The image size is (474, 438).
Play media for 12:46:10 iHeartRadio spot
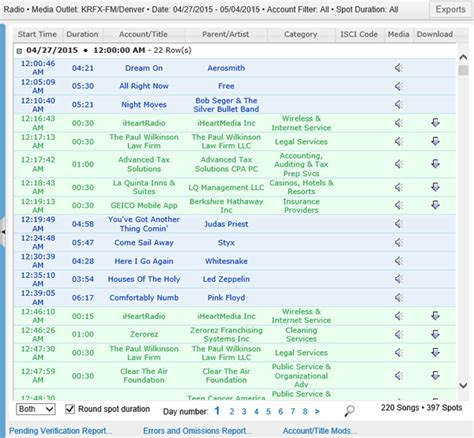[x=399, y=316]
